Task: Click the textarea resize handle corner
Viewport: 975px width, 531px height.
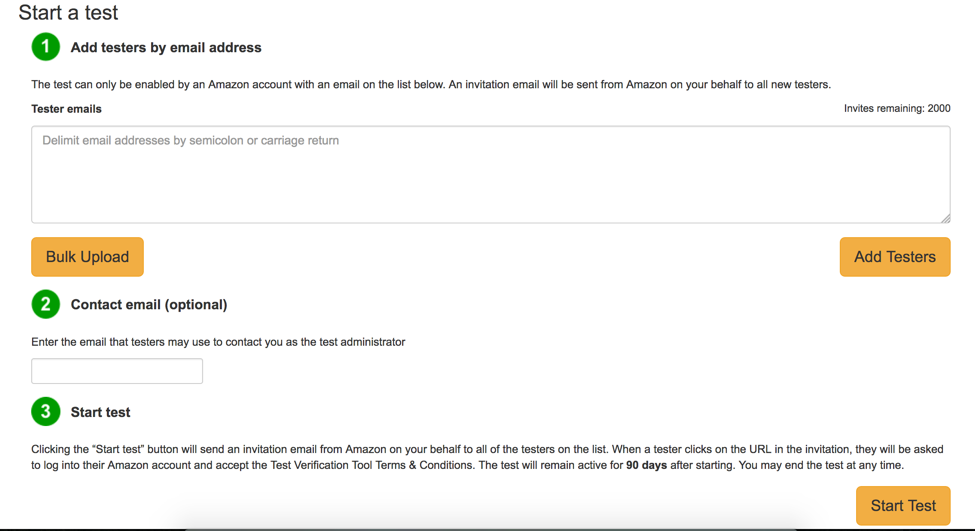Action: click(944, 217)
